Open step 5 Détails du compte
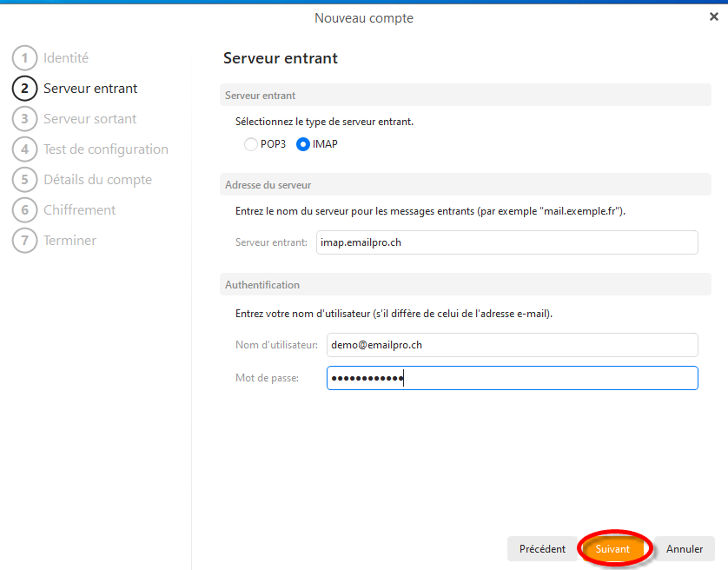Image resolution: width=728 pixels, height=570 pixels. click(x=83, y=180)
